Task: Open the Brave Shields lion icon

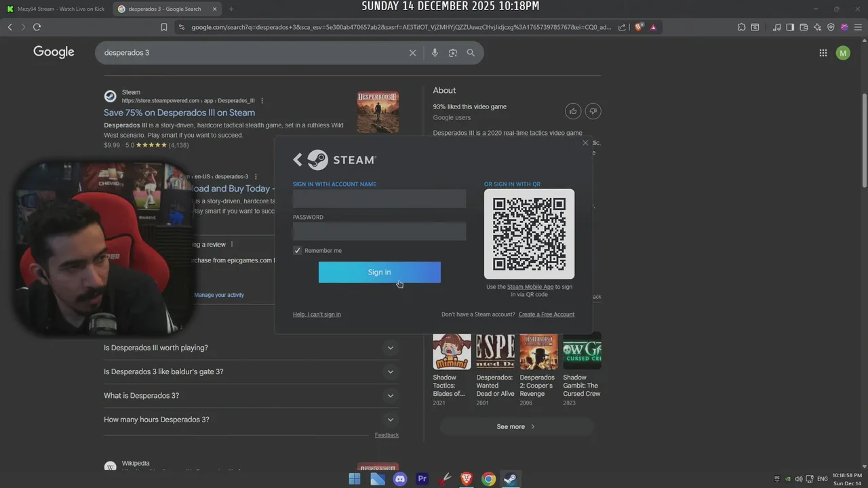Action: click(x=639, y=27)
